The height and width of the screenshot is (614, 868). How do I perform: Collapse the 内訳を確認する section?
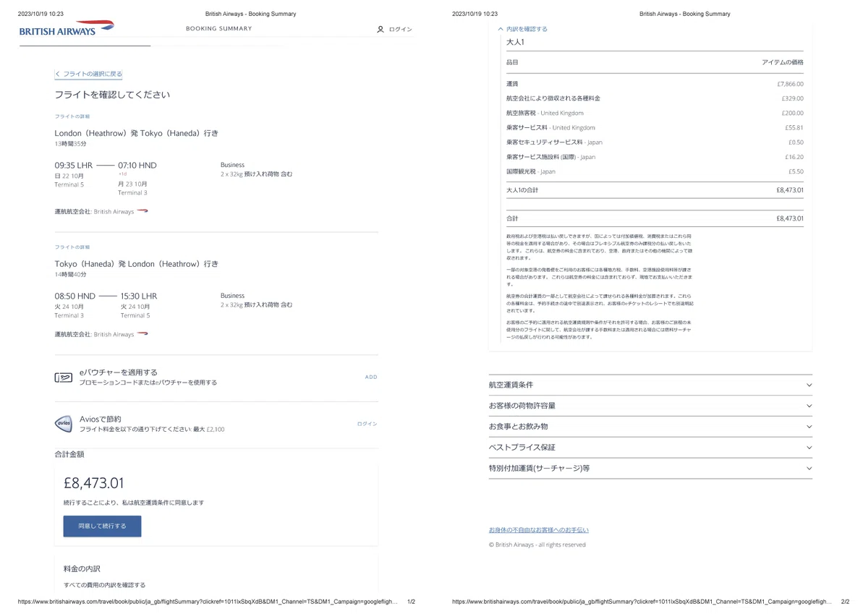point(522,29)
